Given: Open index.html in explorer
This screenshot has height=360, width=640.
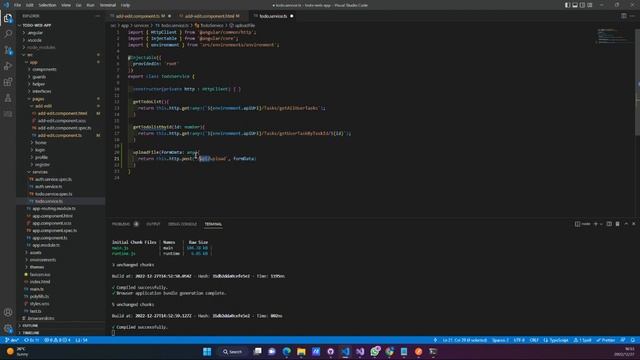Looking at the screenshot, I should point(39,282).
